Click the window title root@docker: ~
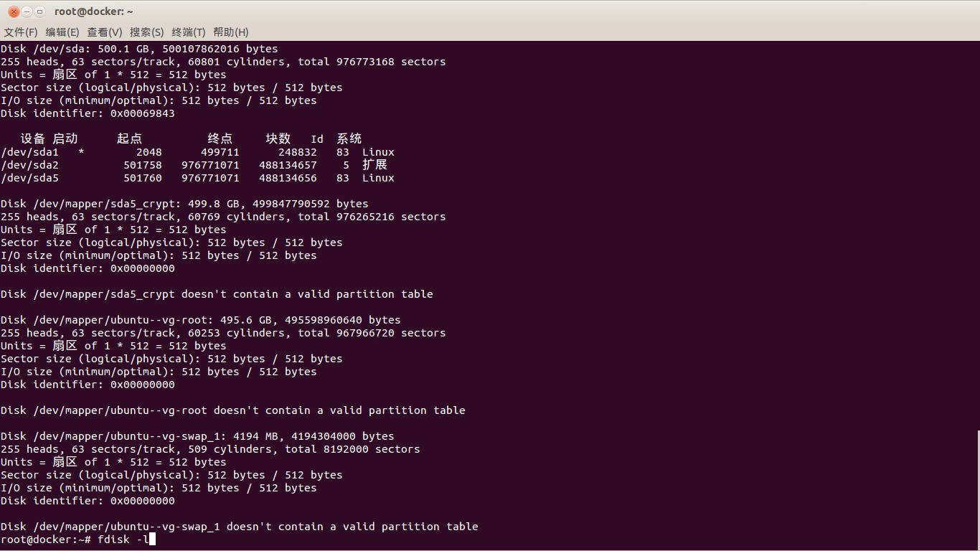The height and width of the screenshot is (551, 980). (93, 11)
